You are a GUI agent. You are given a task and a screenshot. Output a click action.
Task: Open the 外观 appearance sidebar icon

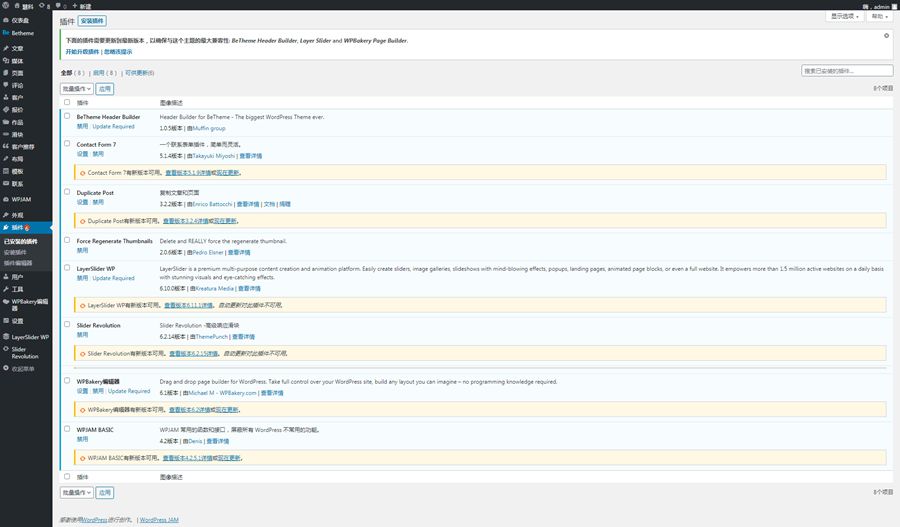coord(6,215)
